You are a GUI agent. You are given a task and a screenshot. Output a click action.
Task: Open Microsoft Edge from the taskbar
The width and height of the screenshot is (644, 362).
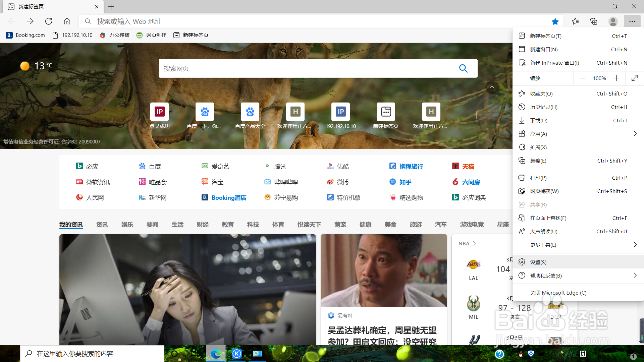click(x=215, y=354)
